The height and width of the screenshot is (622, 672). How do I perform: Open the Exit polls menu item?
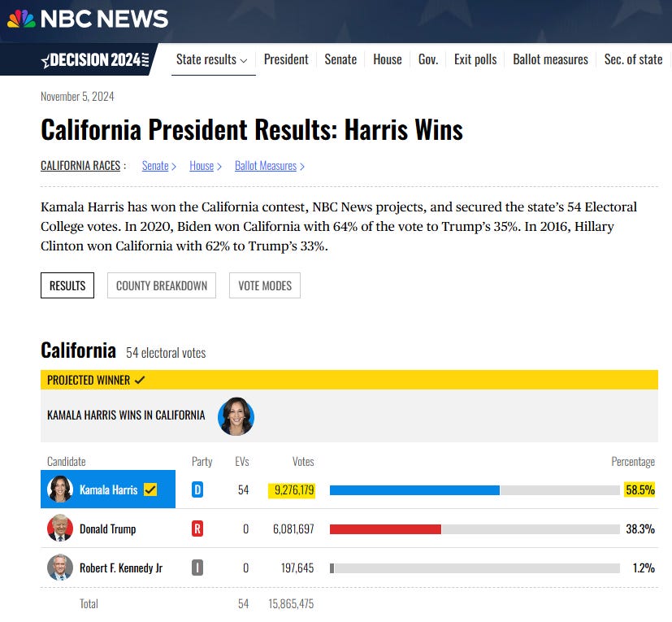coord(475,59)
